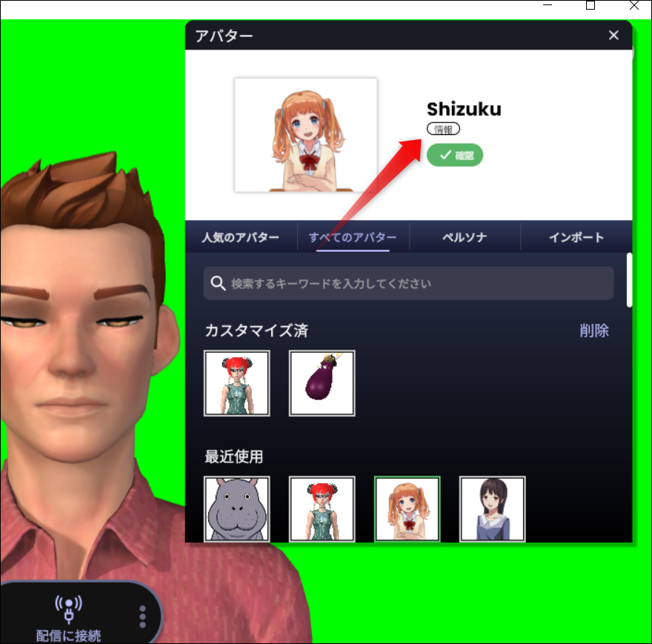The image size is (652, 644).
Task: Select Shizuku thumbnail in 最近使用
Action: [x=407, y=509]
